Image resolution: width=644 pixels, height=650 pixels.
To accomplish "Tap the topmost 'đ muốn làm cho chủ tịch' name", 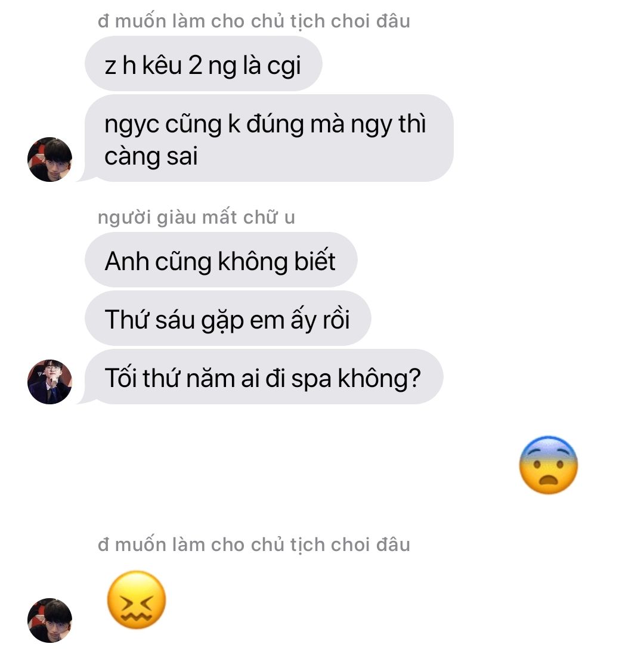I will [x=254, y=21].
